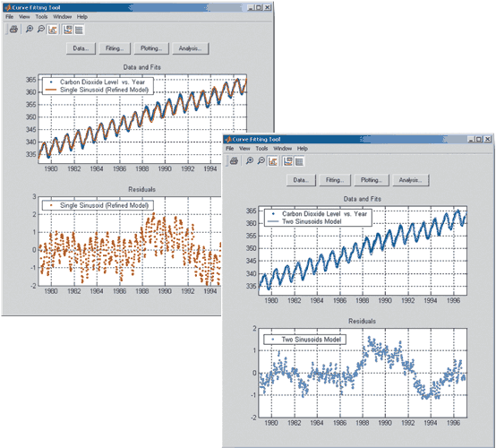Click Analysis... button in the front window
The image size is (496, 448).
411,180
